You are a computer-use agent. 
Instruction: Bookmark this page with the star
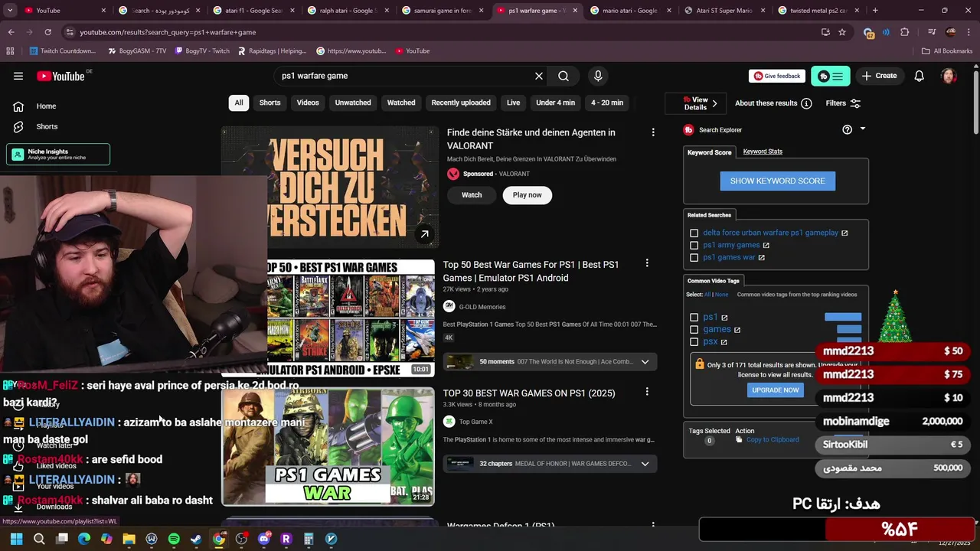click(x=842, y=32)
